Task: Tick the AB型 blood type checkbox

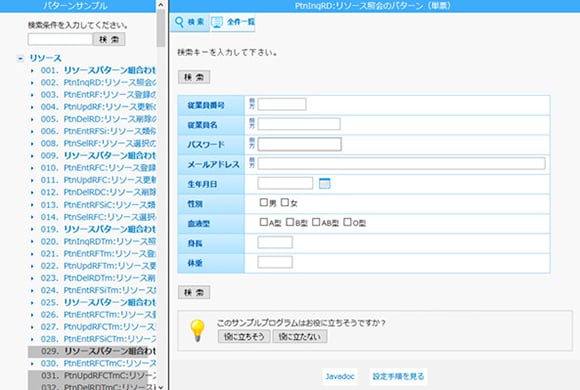Action: pos(316,222)
